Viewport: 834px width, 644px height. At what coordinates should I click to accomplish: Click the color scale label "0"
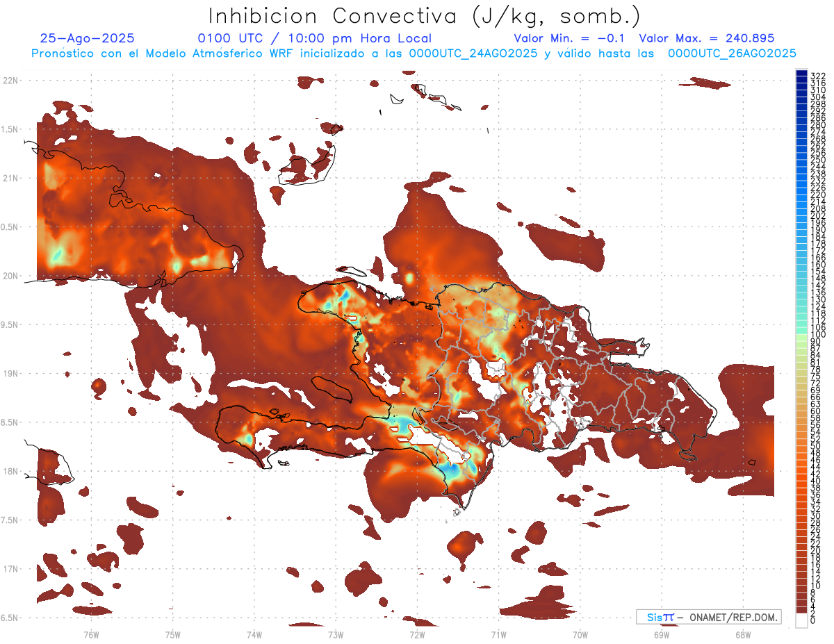pos(813,621)
